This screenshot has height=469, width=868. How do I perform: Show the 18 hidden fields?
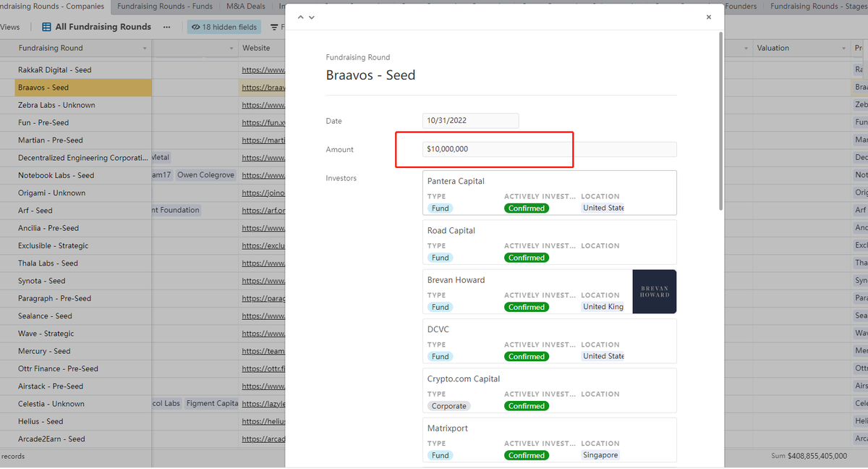point(224,27)
